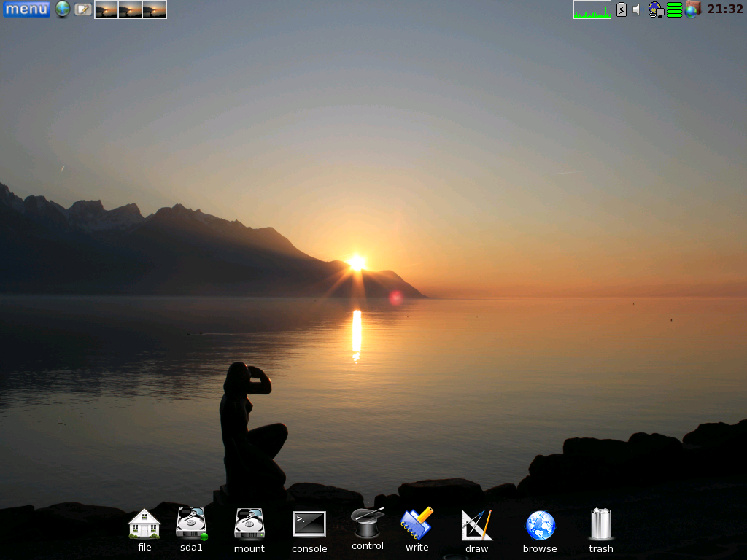Open the green memory bars tray icon

[x=675, y=9]
